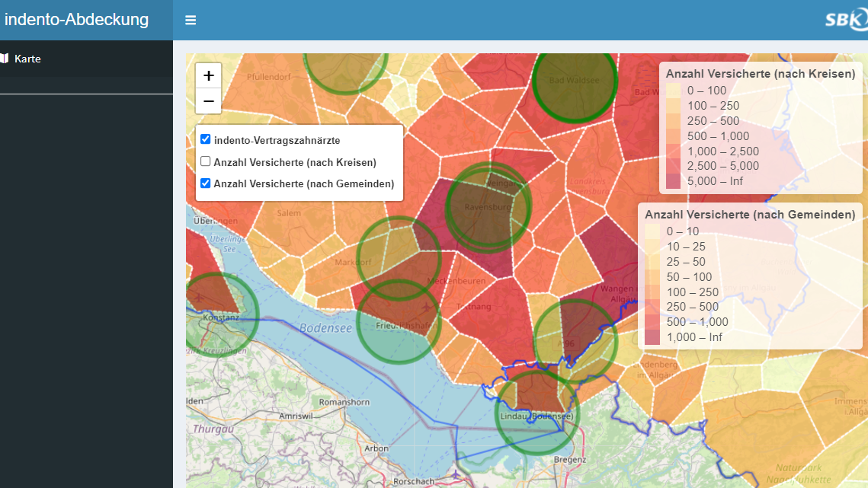Uncheck the indento-Vertragszahnärzte layer checkbox
Viewport: 868px width, 488px height.
[x=205, y=139]
